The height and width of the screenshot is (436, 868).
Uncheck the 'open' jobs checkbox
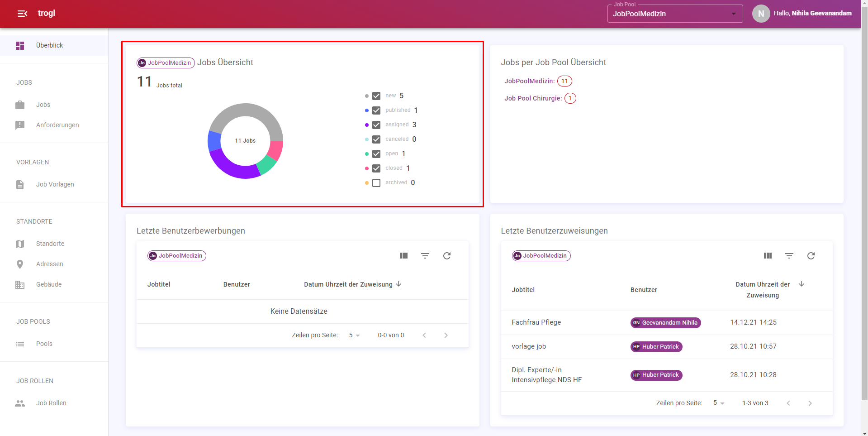376,154
